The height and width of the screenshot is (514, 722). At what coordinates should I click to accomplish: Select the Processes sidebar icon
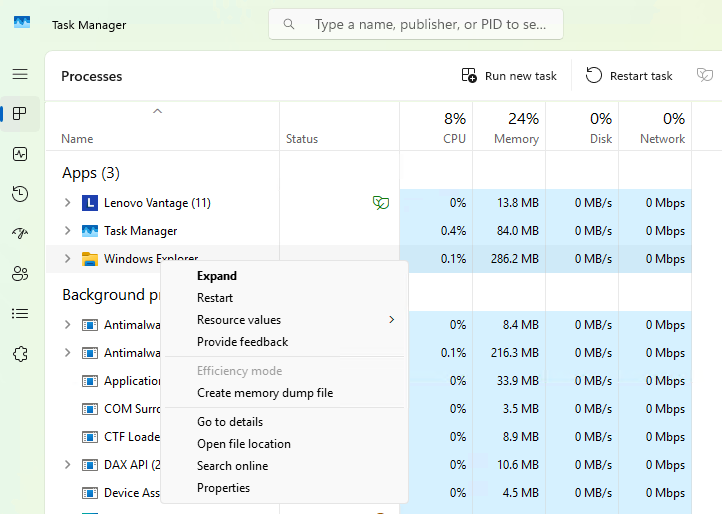(x=20, y=114)
